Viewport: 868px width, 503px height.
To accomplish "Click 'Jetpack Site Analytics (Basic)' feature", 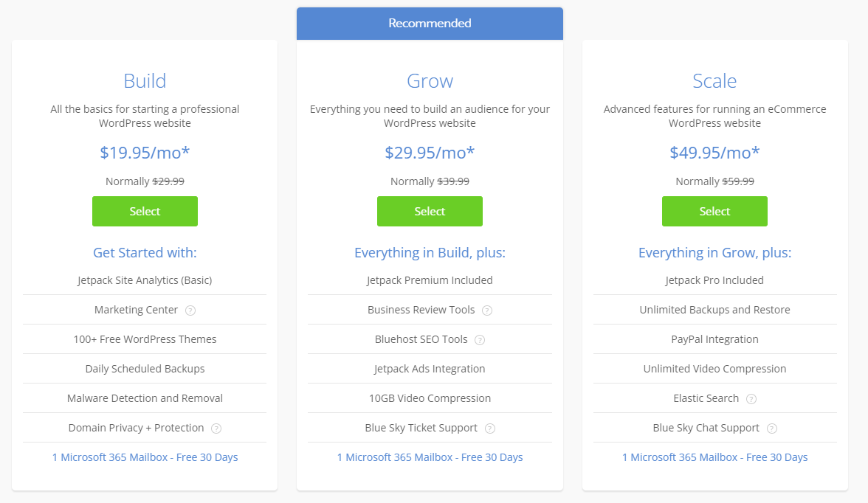I will [145, 280].
